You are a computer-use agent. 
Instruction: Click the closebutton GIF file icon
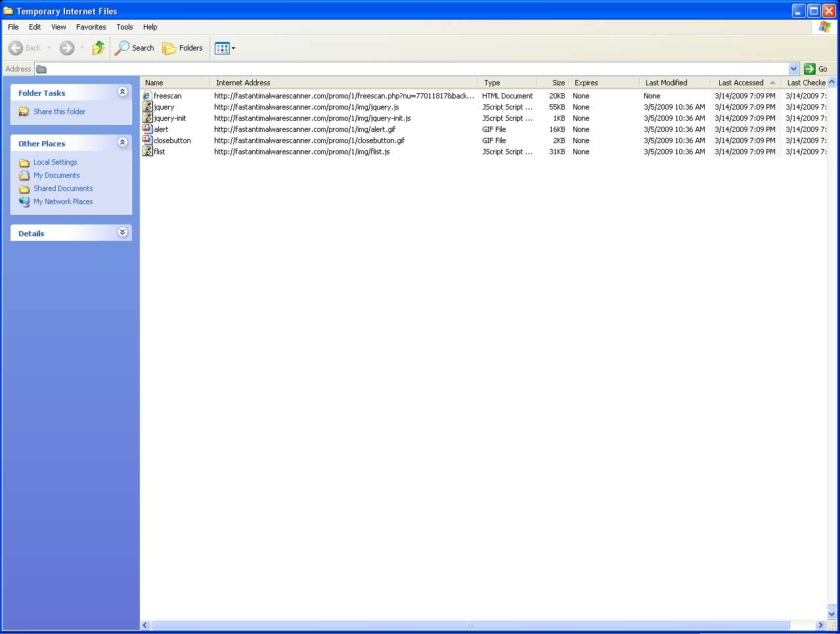click(148, 140)
